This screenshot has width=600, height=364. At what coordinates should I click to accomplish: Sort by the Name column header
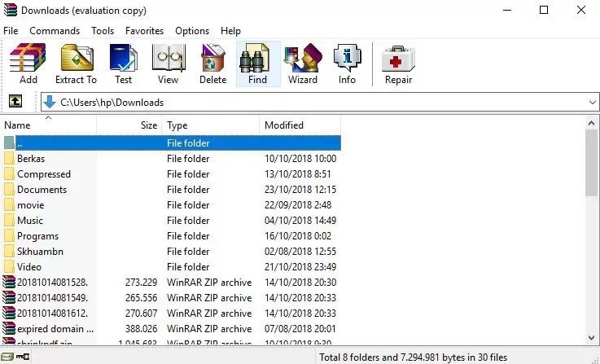click(49, 125)
